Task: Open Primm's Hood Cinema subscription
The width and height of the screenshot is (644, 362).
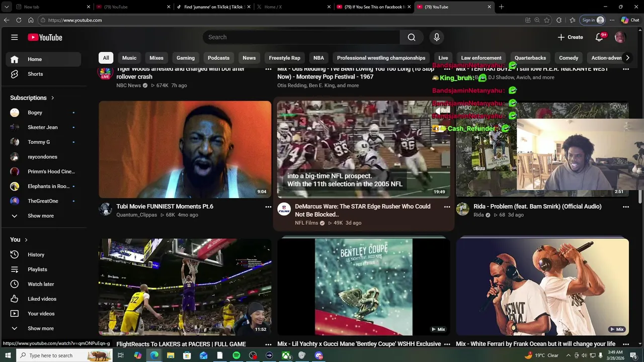Action: pyautogui.click(x=43, y=171)
